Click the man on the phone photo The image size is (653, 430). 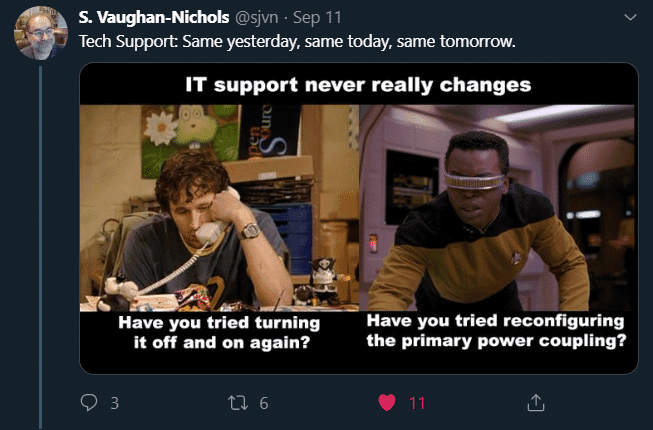tap(219, 208)
